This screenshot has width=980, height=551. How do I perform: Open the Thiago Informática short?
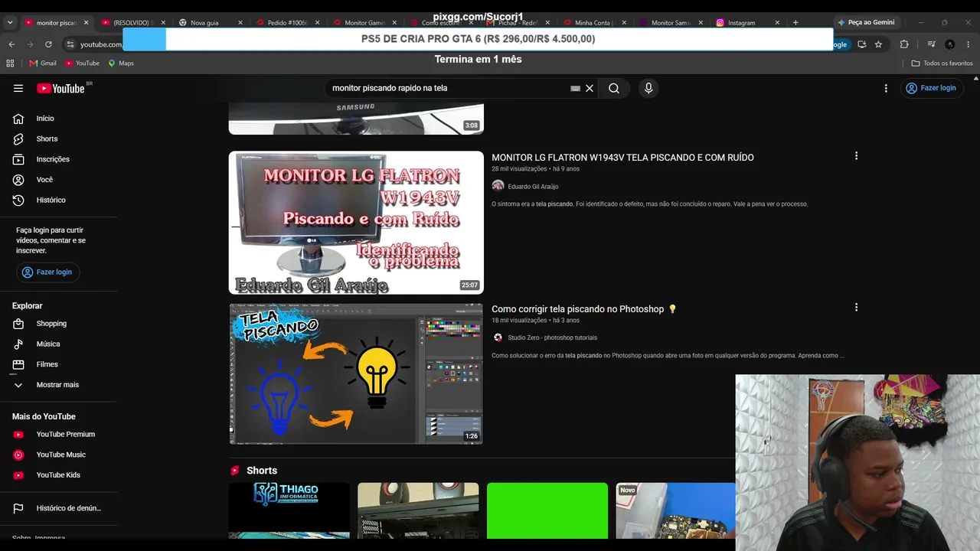[x=289, y=510]
